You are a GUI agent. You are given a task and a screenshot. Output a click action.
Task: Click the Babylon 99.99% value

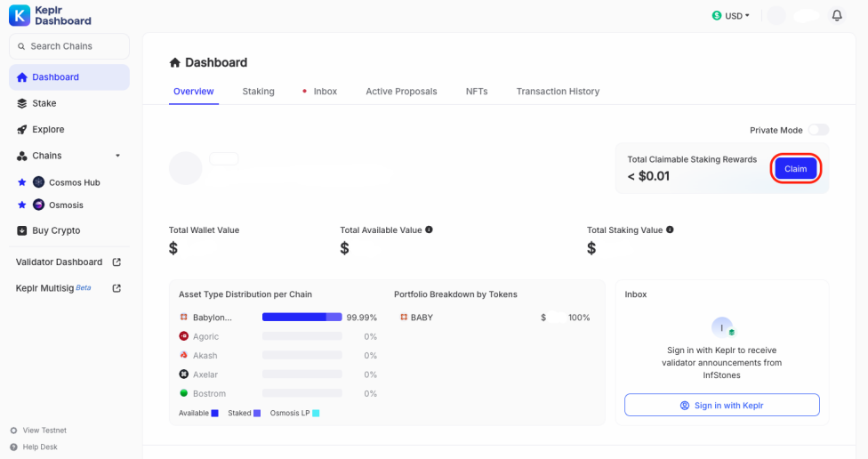[x=361, y=318]
